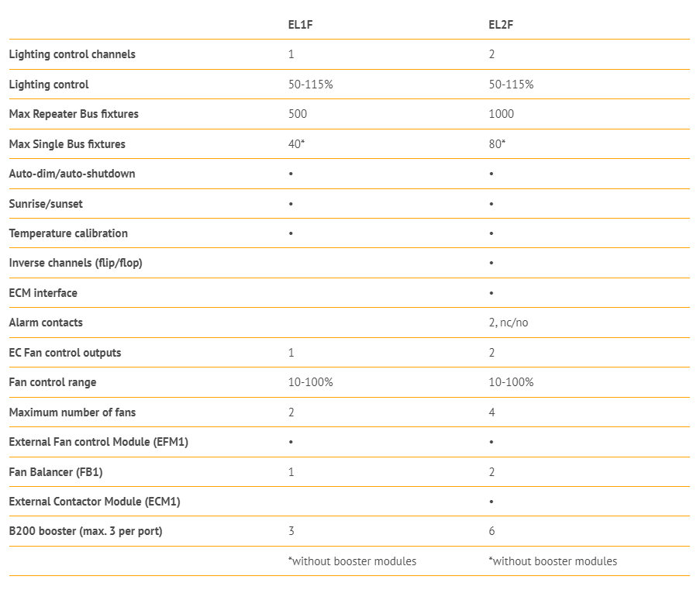Select the Max Single Bus fixtures label
The height and width of the screenshot is (590, 700).
tap(67, 144)
